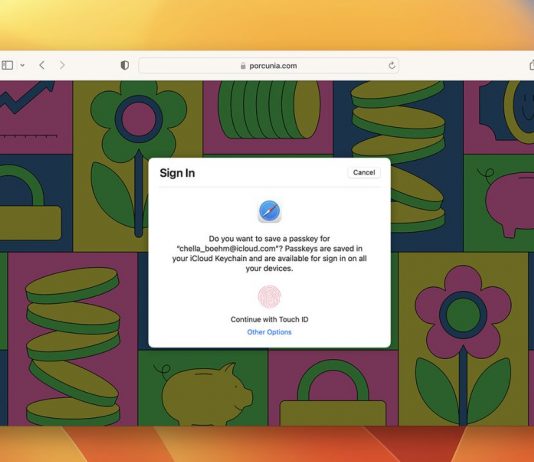Click the Safari compass icon in dialog
Image resolution: width=534 pixels, height=462 pixels.
(x=269, y=211)
